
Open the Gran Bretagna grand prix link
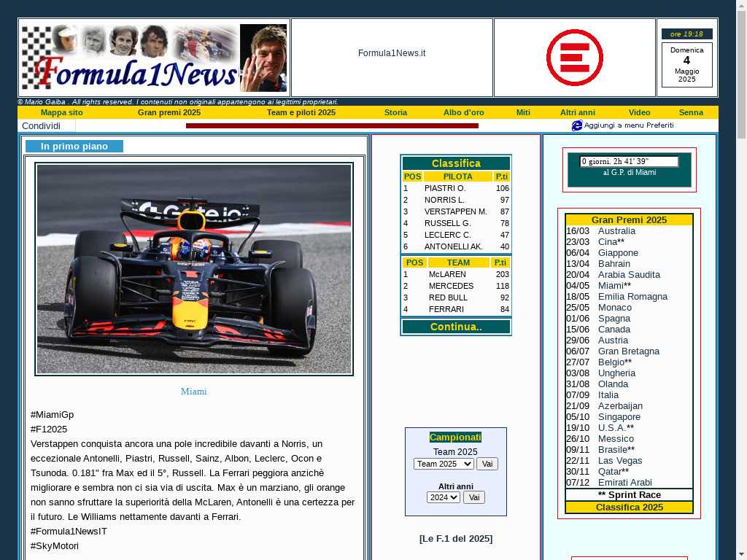click(629, 351)
